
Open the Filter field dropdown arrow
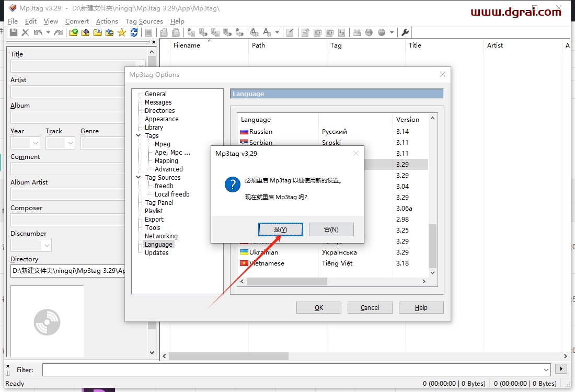tap(546, 370)
